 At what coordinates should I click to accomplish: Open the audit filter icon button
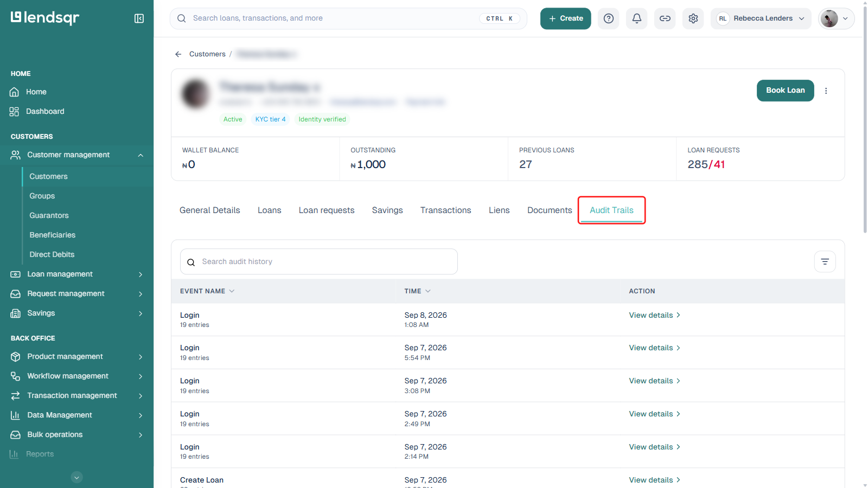825,262
